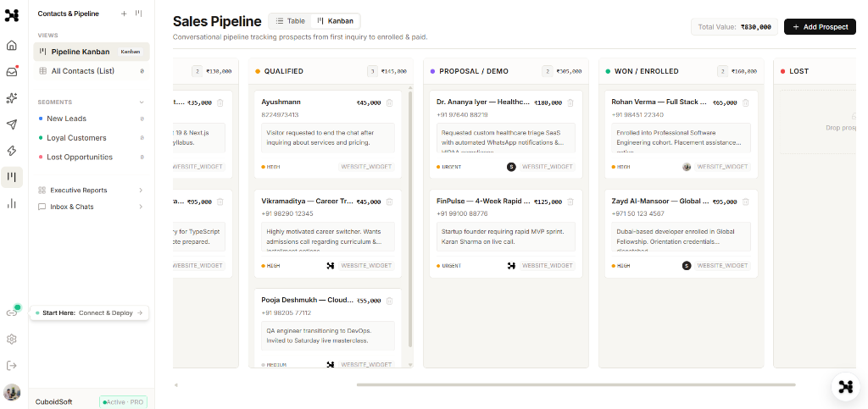Switch to the Kanban view tab
The width and height of the screenshot is (868, 409).
click(x=336, y=21)
